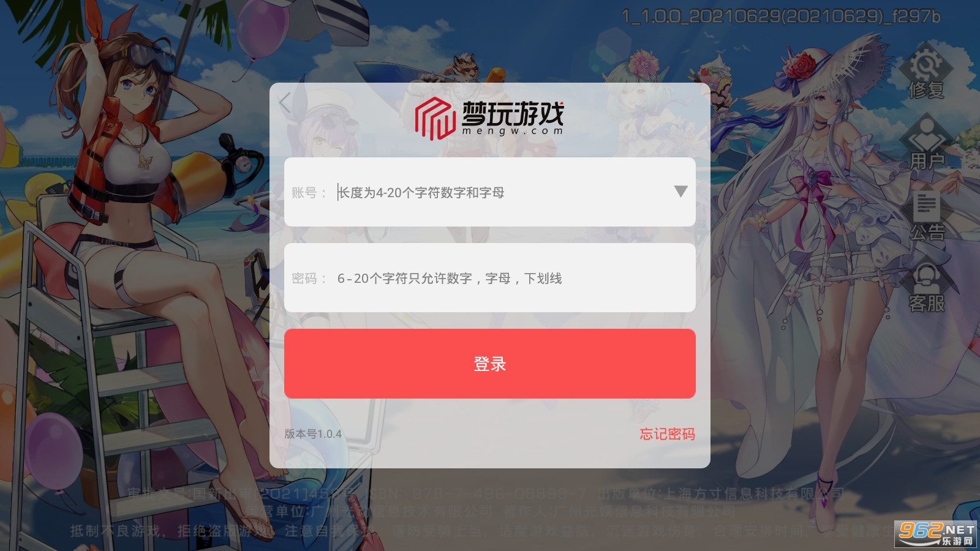Select the 客服 text label
Viewport: 980px width, 551px height.
(x=927, y=304)
